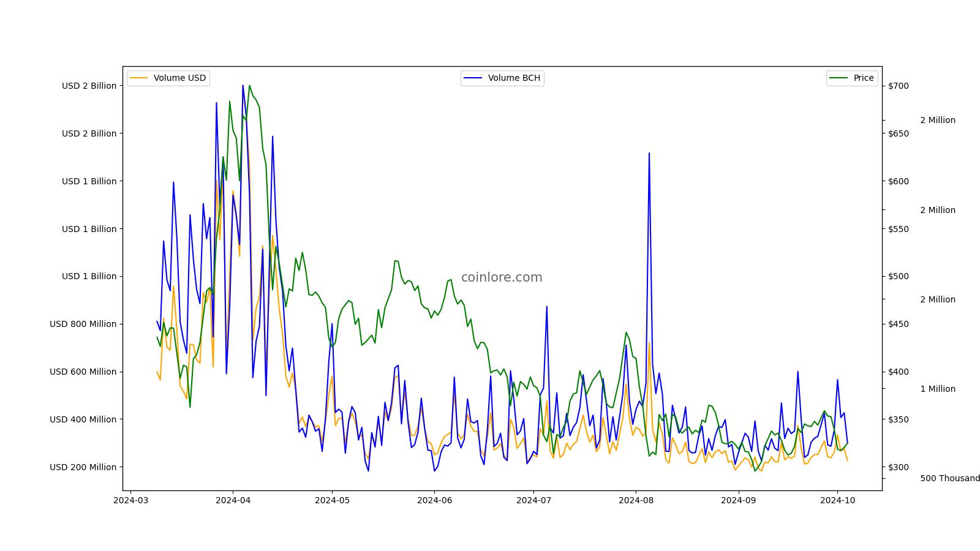
Task: Select the green line sample in Price legend
Action: (839, 78)
